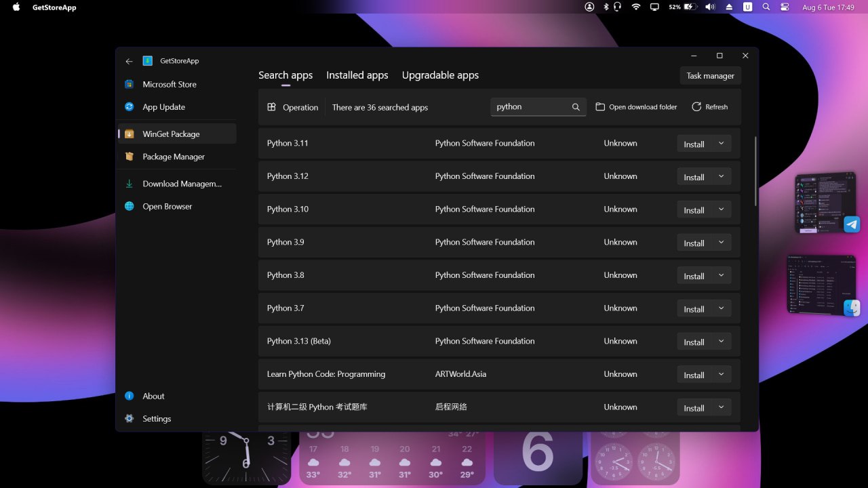Open the Apple menu
This screenshot has height=488, width=868.
pyautogui.click(x=16, y=7)
